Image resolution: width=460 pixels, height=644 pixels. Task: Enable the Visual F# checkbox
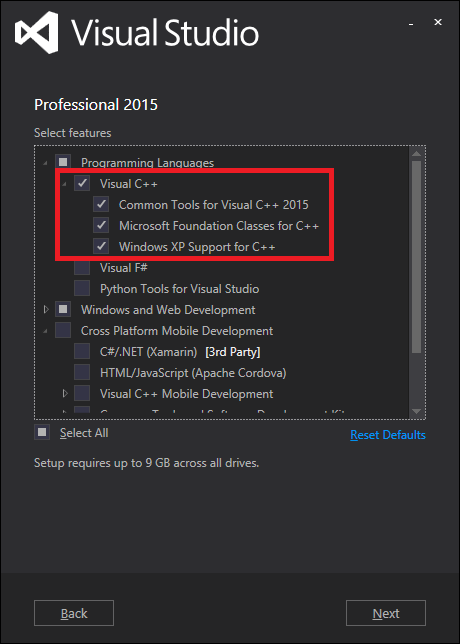click(x=82, y=267)
